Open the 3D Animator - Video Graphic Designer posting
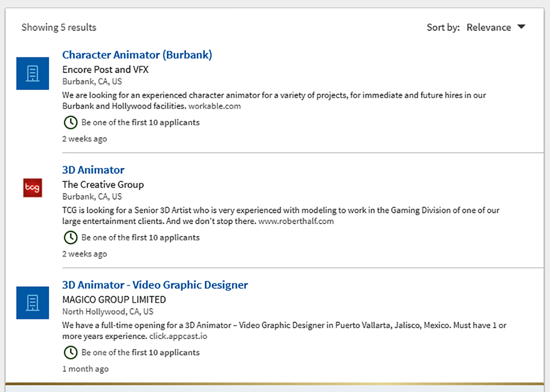The width and height of the screenshot is (550, 392). 155,285
